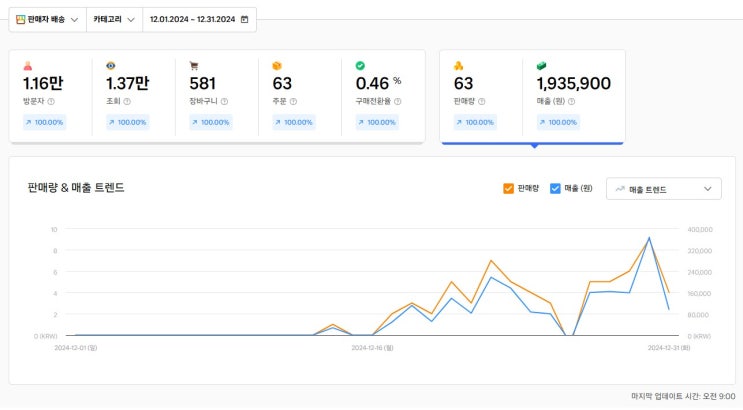
Task: Click the info icon next to 주문
Action: pos(293,101)
